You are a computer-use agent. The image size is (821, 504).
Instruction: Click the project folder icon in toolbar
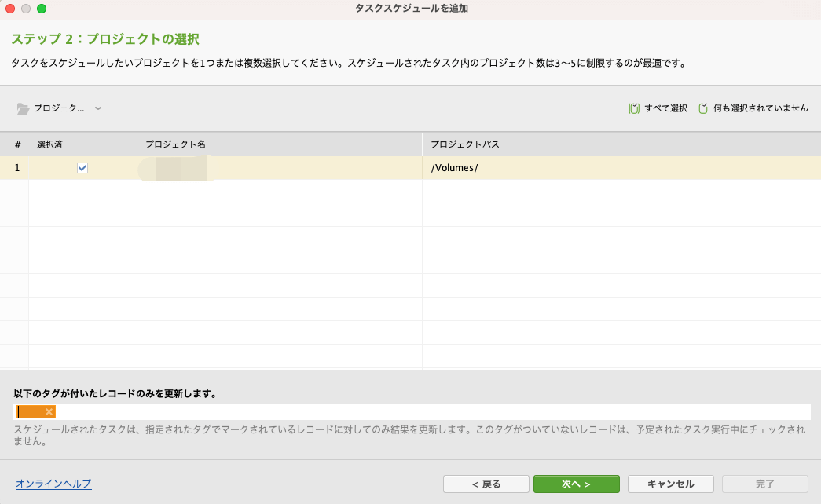23,108
